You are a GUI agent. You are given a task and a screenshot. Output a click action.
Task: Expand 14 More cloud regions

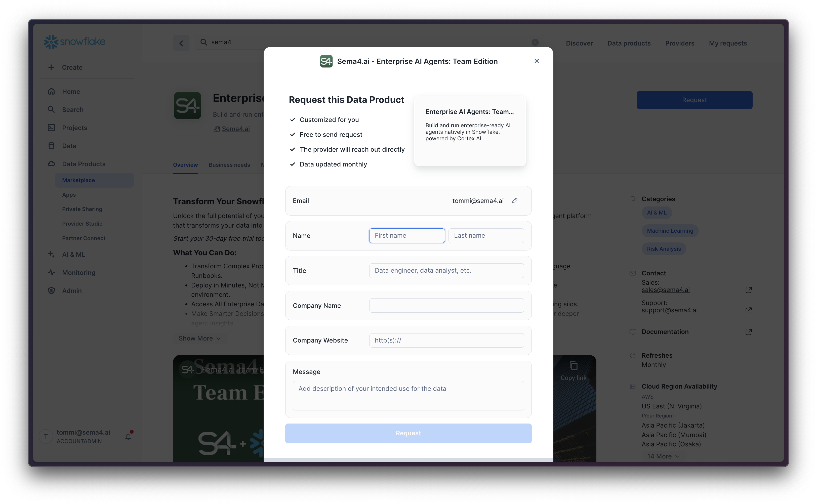tap(663, 456)
